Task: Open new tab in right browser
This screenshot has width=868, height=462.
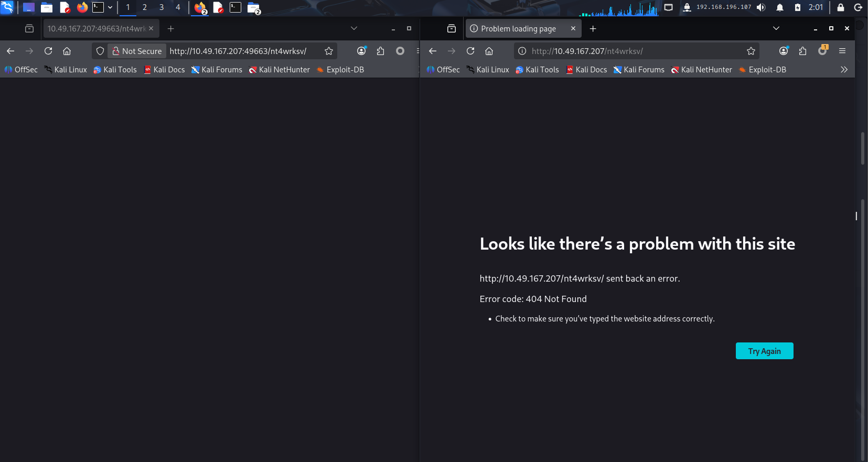Action: 593,29
